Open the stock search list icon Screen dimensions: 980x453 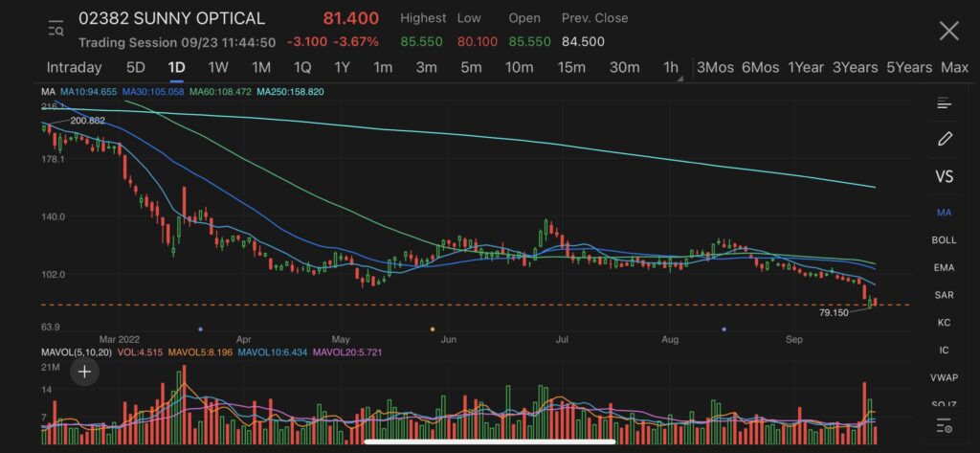[x=56, y=29]
